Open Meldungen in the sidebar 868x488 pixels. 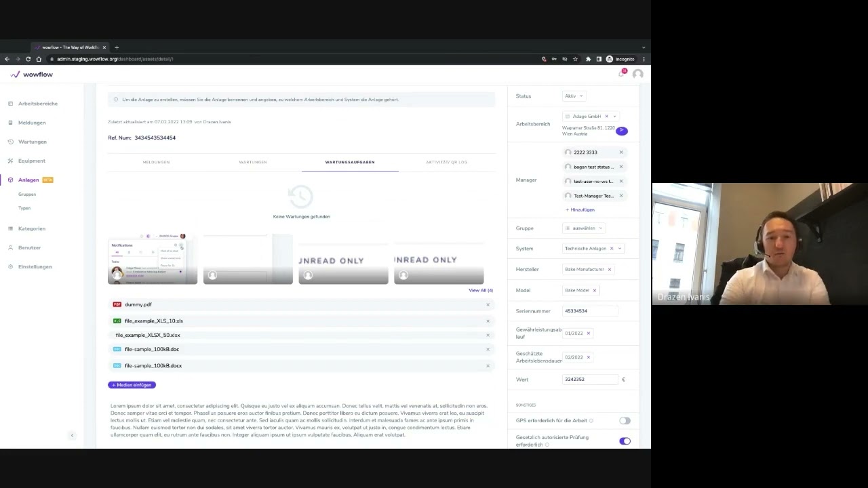[32, 123]
